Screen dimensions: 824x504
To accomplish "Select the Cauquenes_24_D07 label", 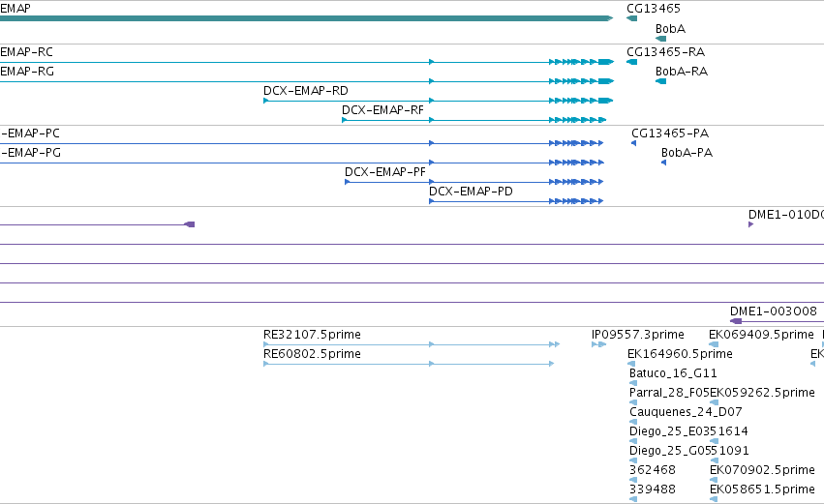I will (686, 412).
